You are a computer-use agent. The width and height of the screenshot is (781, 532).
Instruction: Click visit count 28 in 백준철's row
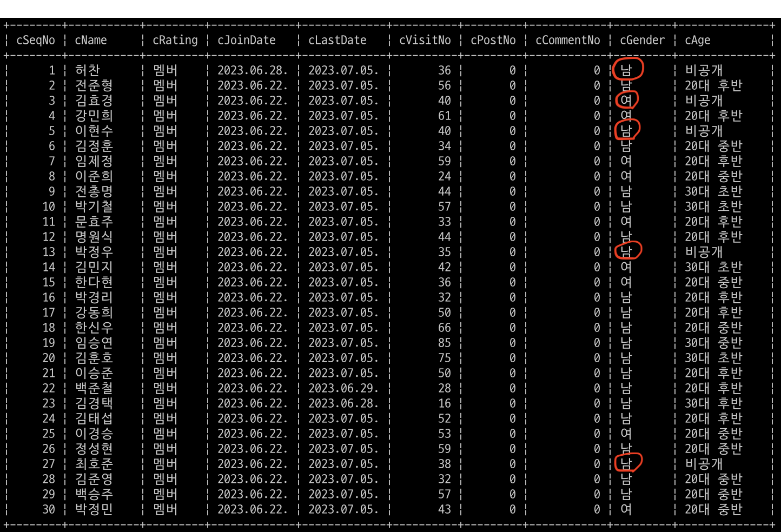445,388
